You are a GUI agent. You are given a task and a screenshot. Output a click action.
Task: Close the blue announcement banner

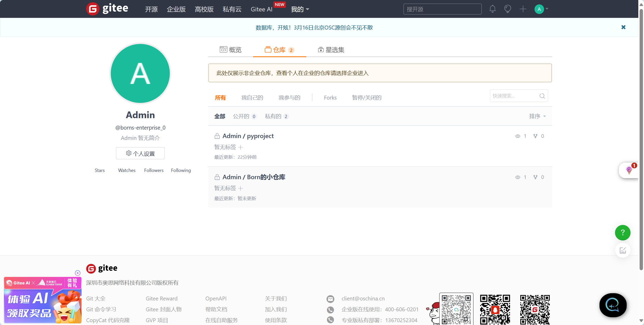[x=623, y=27]
